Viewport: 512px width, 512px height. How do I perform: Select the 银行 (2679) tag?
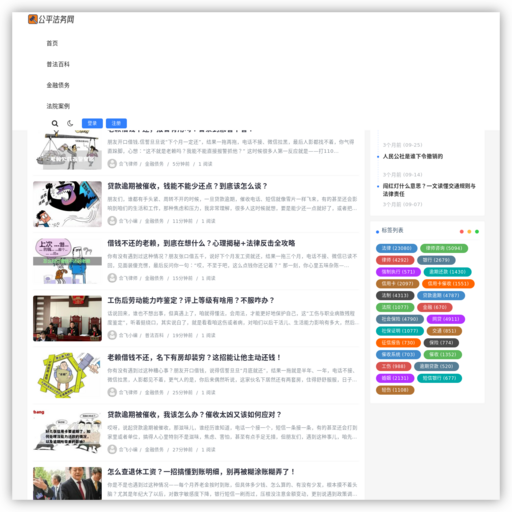[436, 260]
